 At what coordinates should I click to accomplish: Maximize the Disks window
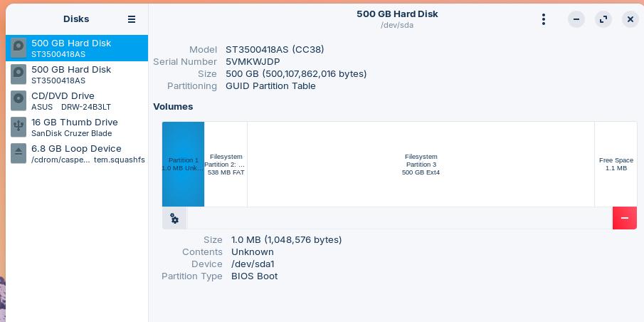(x=603, y=19)
